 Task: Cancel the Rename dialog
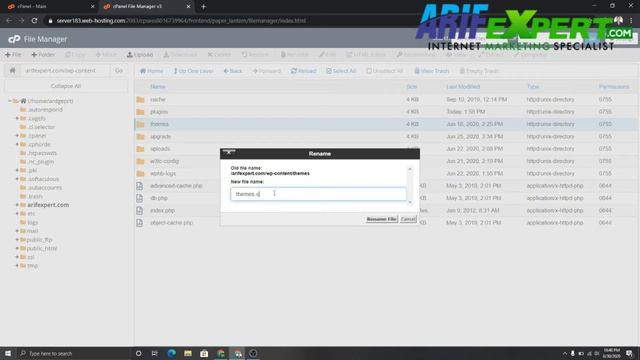tap(408, 219)
